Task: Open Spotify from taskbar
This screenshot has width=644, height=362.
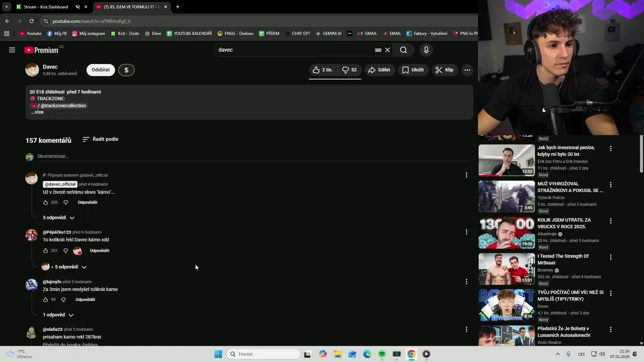Action: (382, 354)
